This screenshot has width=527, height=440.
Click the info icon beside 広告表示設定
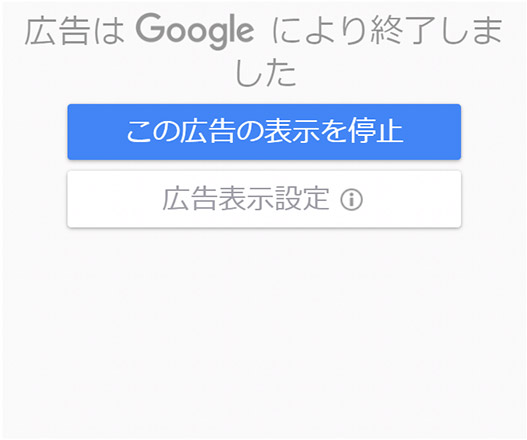(x=352, y=200)
